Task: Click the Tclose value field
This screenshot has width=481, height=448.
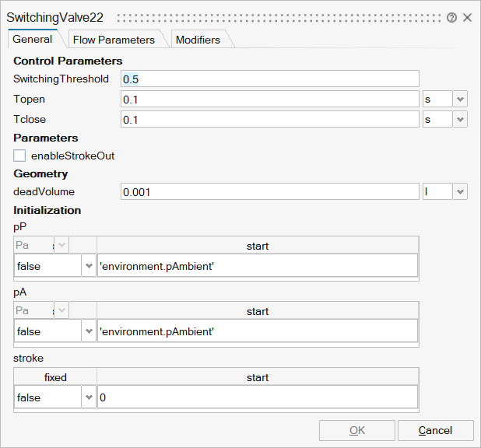Action: pos(269,119)
